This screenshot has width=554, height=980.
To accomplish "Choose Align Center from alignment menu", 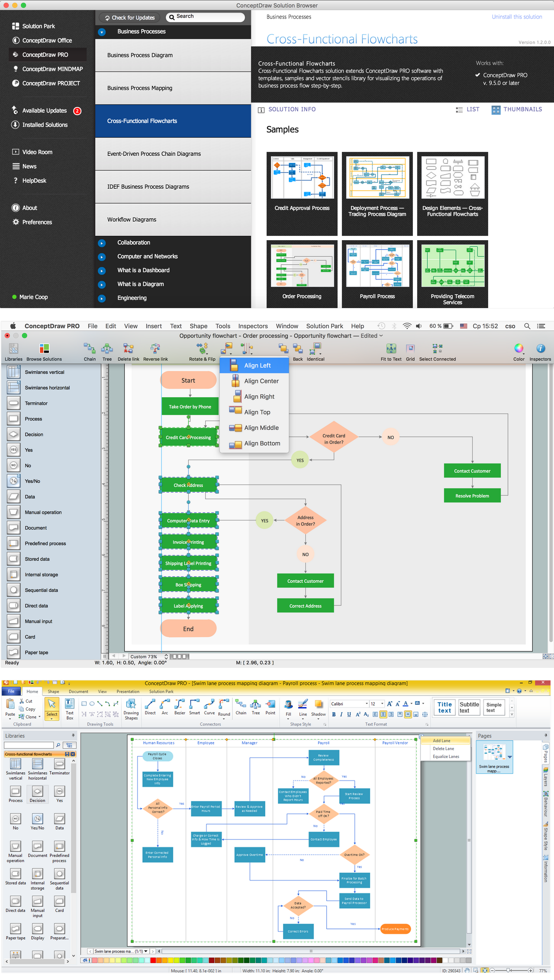I will coord(254,381).
